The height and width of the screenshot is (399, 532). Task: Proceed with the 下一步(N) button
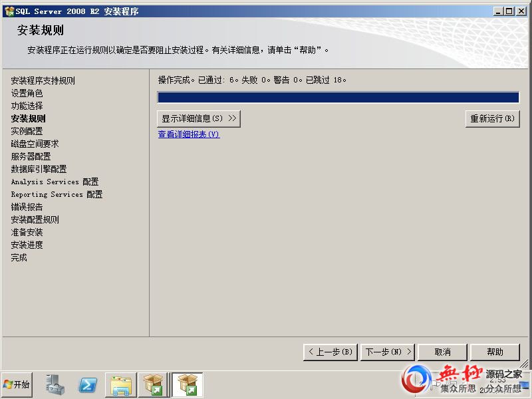point(388,352)
